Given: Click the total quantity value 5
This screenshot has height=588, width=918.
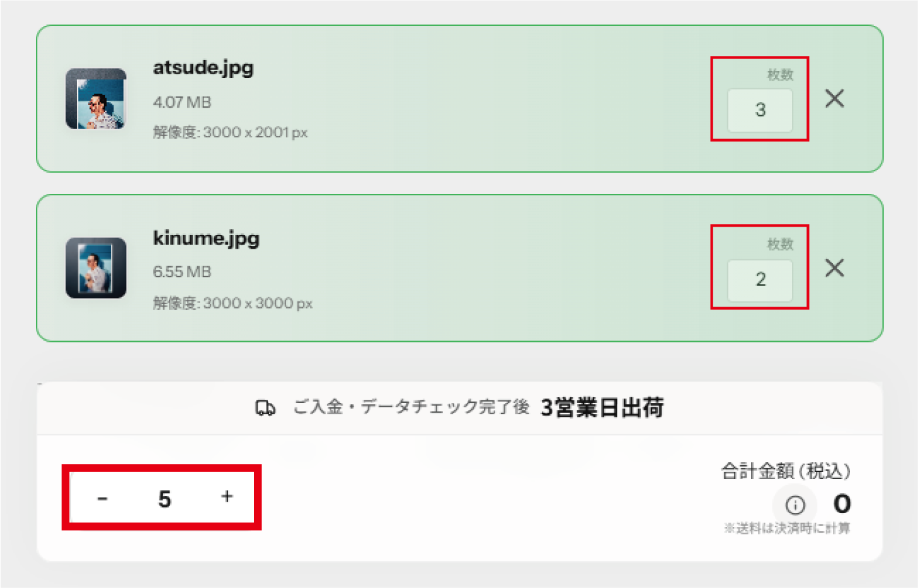Looking at the screenshot, I should (164, 499).
